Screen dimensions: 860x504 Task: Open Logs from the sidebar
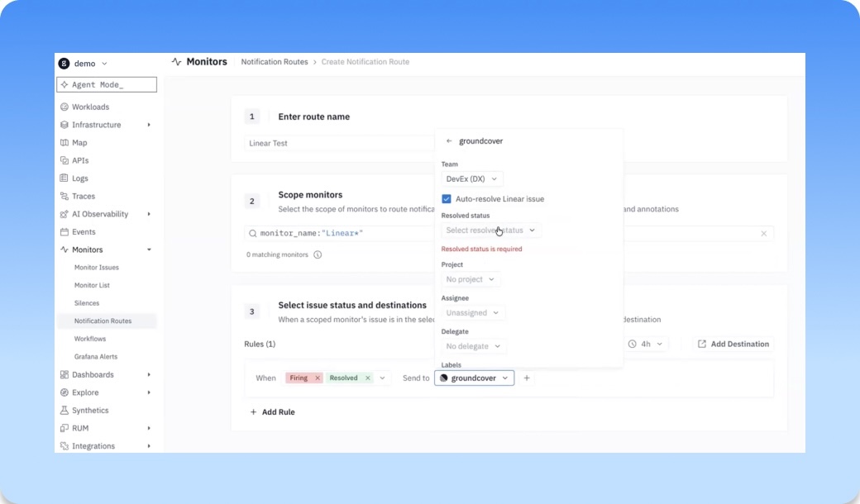click(80, 178)
